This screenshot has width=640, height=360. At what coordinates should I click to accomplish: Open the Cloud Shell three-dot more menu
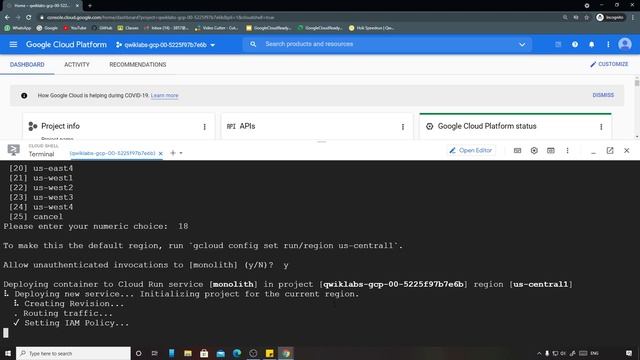click(x=567, y=151)
